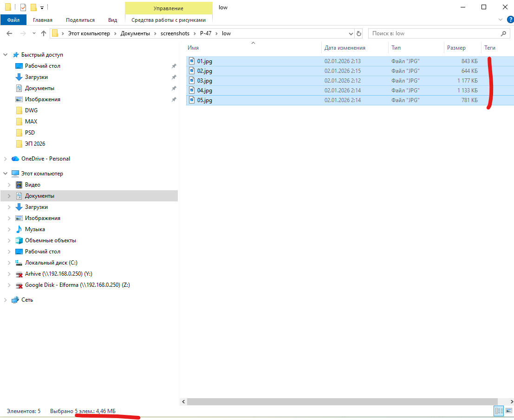Click the Up arrow navigation icon
The height and width of the screenshot is (420, 514).
[x=44, y=33]
